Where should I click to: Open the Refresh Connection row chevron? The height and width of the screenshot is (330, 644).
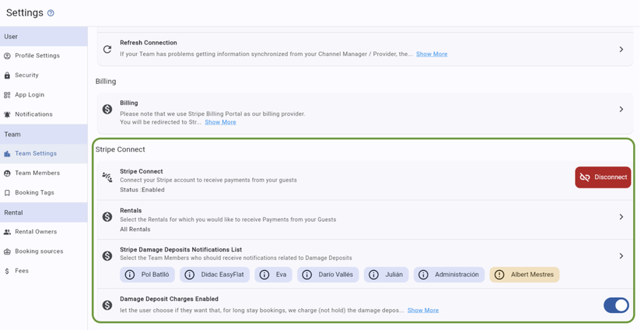pyautogui.click(x=621, y=49)
